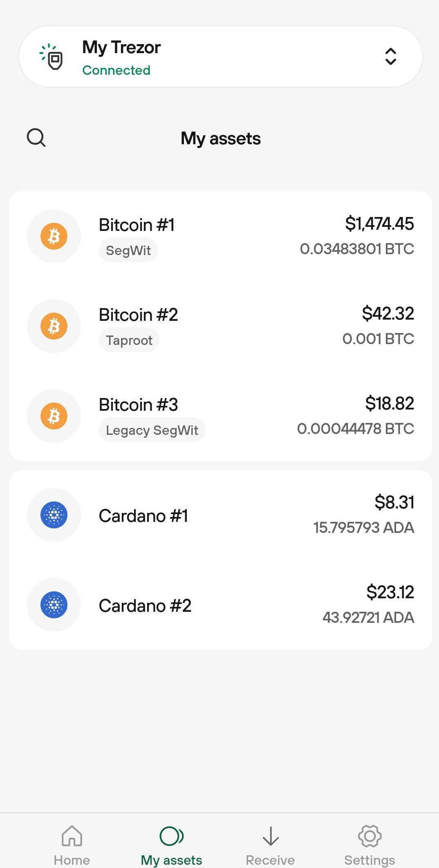Open the $1,474.45 balance entry

(379, 224)
